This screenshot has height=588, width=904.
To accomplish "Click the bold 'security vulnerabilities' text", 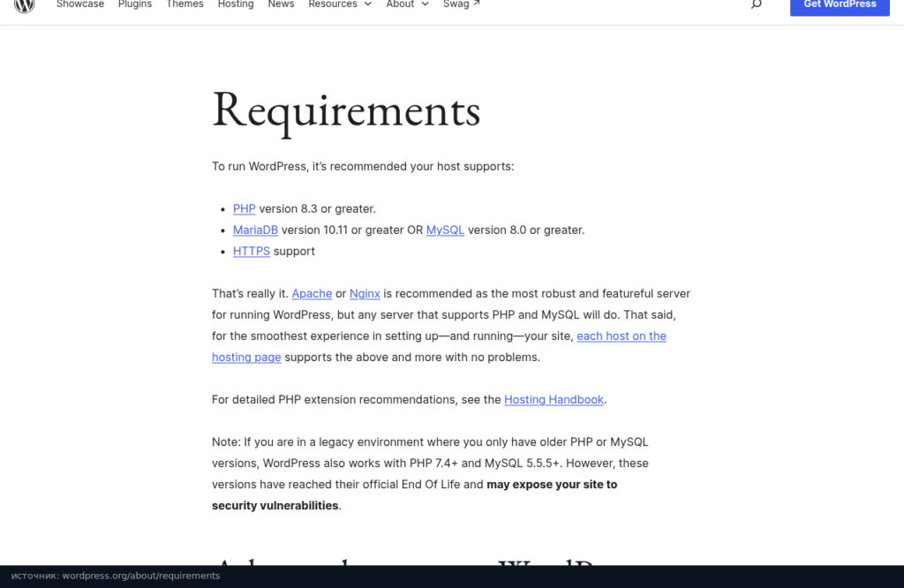I will tap(275, 506).
